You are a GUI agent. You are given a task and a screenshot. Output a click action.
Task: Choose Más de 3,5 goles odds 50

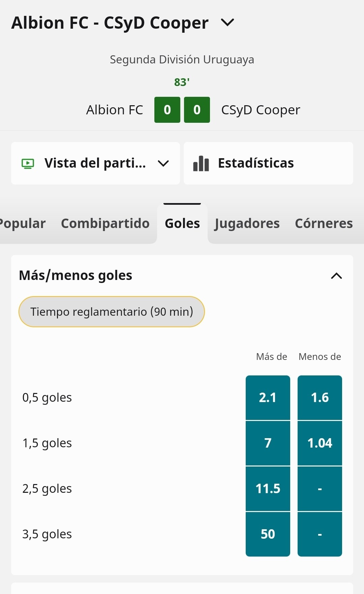268,534
